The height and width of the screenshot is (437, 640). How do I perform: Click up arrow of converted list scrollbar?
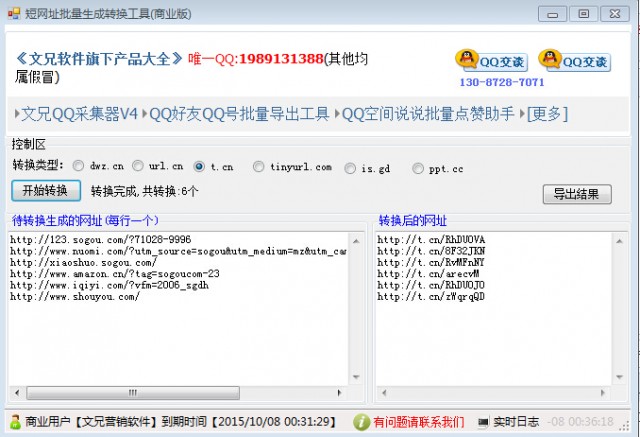point(619,241)
